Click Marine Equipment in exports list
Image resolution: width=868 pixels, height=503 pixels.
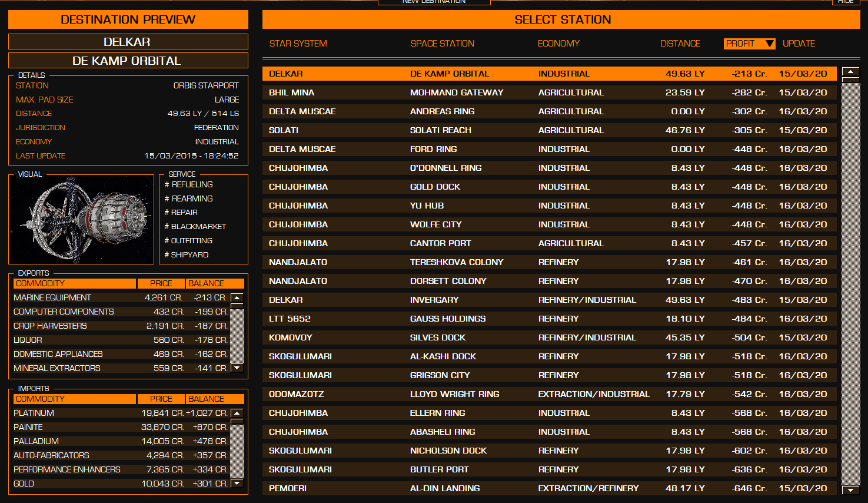tap(121, 297)
